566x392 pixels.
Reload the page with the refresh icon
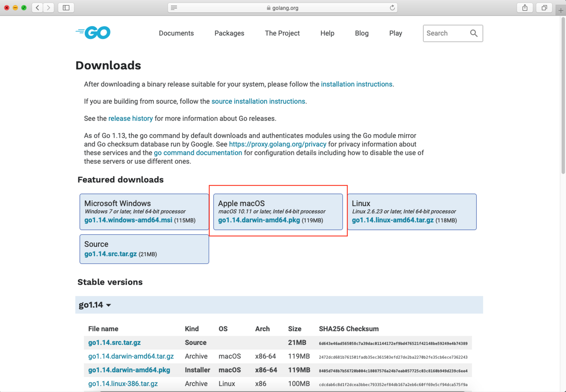[x=392, y=8]
